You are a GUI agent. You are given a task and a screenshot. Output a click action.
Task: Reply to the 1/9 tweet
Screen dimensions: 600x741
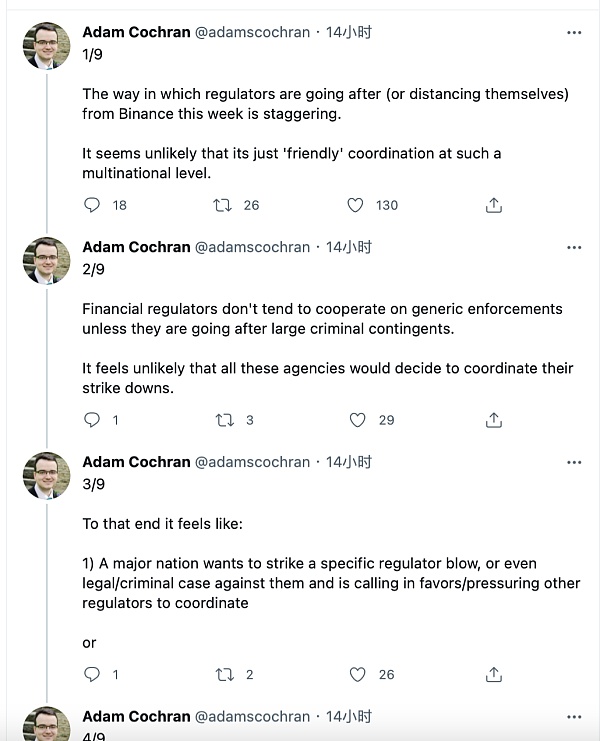pyautogui.click(x=92, y=205)
